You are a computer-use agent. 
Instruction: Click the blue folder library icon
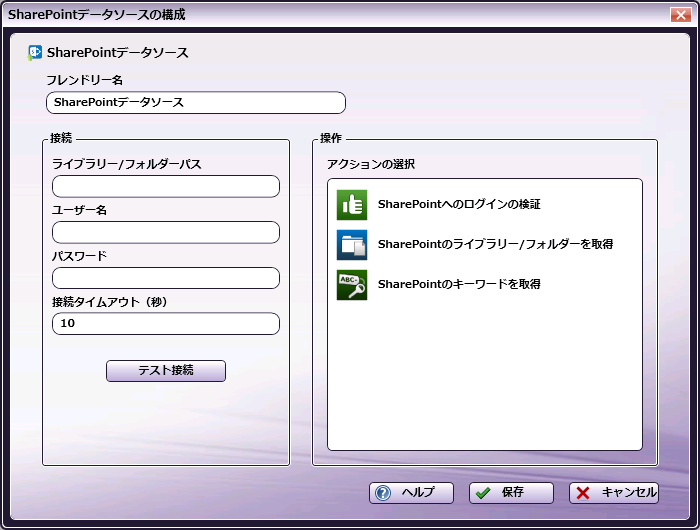pyautogui.click(x=352, y=245)
